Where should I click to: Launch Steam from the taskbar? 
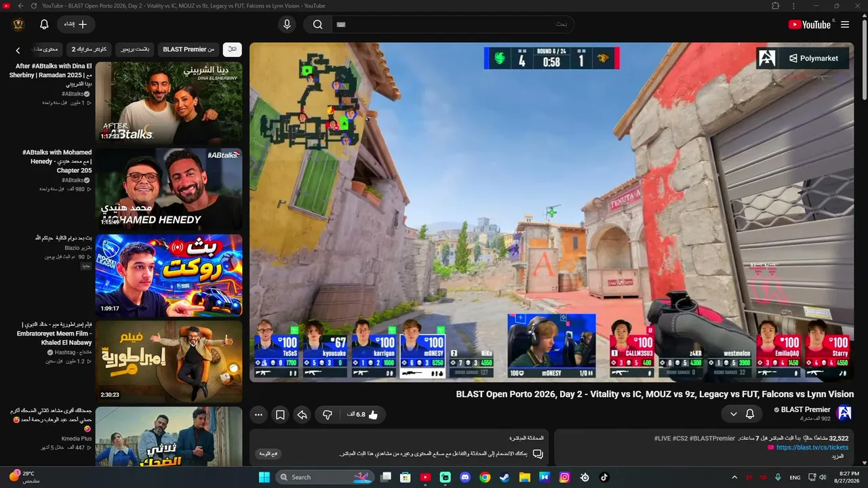505,477
